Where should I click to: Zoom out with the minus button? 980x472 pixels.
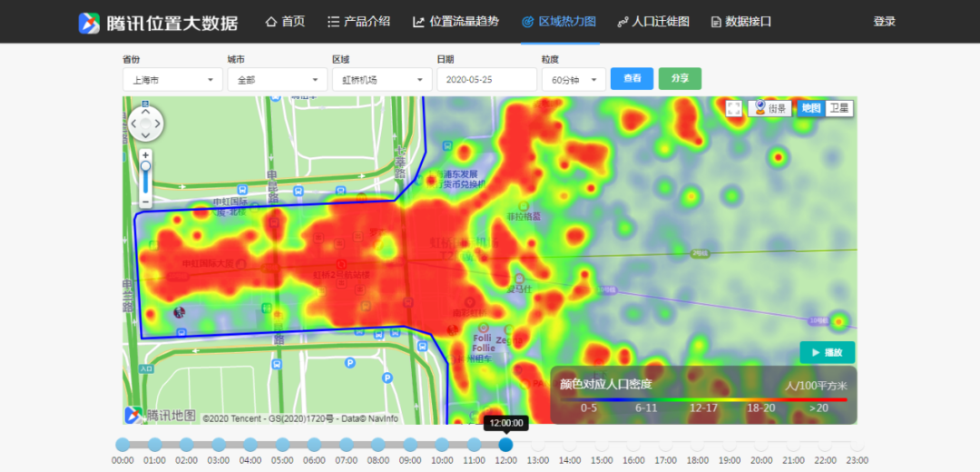click(x=145, y=202)
